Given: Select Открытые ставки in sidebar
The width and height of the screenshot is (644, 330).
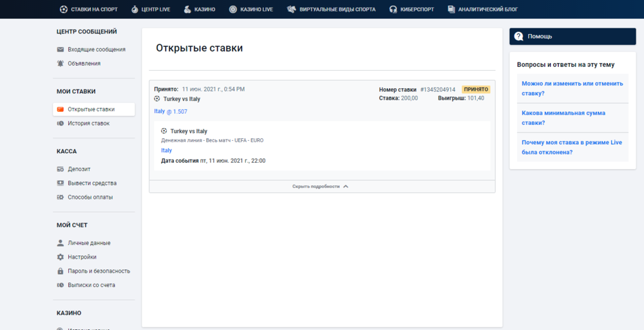Looking at the screenshot, I should coord(93,109).
